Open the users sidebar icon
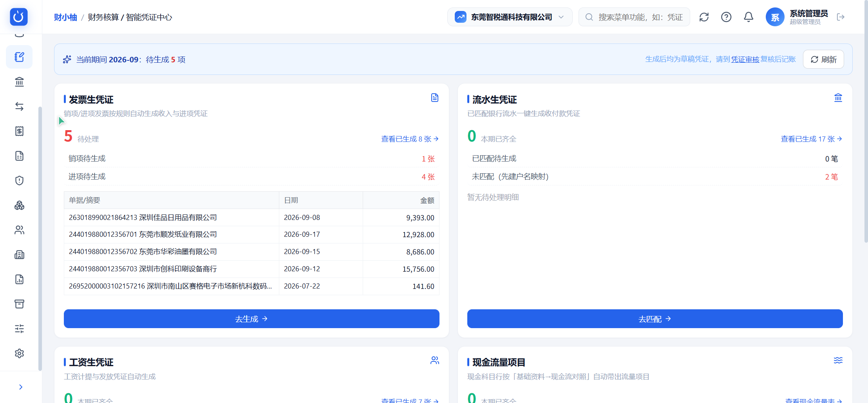The width and height of the screenshot is (868, 403). coord(19,230)
